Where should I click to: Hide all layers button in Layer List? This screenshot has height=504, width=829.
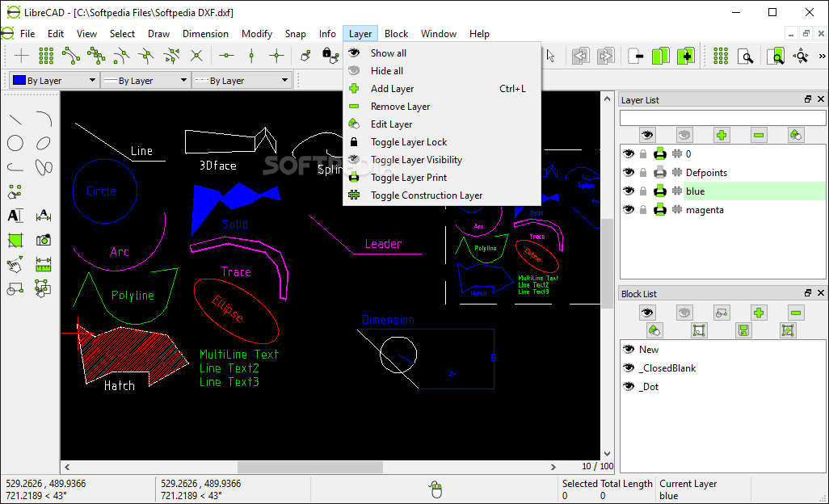pos(684,135)
